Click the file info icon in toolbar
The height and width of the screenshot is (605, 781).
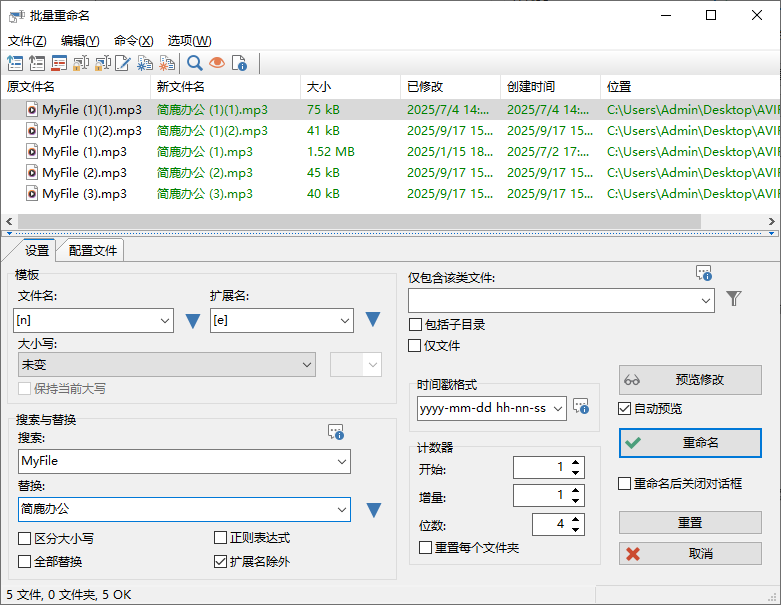point(239,64)
